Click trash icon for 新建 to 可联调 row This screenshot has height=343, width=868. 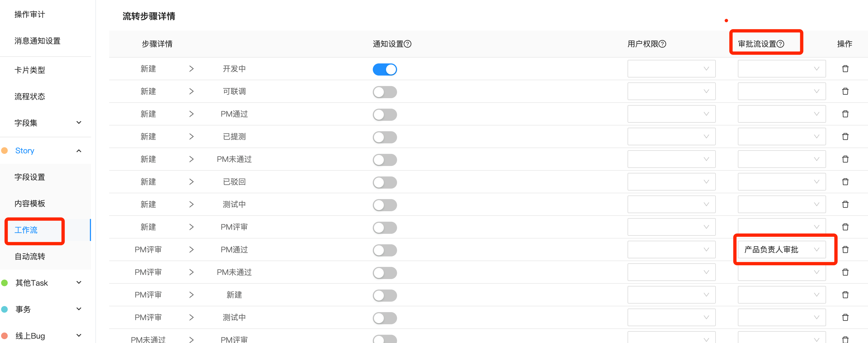point(845,91)
